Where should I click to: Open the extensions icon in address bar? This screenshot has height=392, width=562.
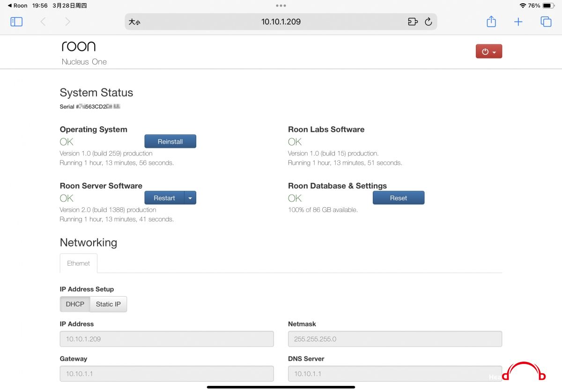click(413, 22)
